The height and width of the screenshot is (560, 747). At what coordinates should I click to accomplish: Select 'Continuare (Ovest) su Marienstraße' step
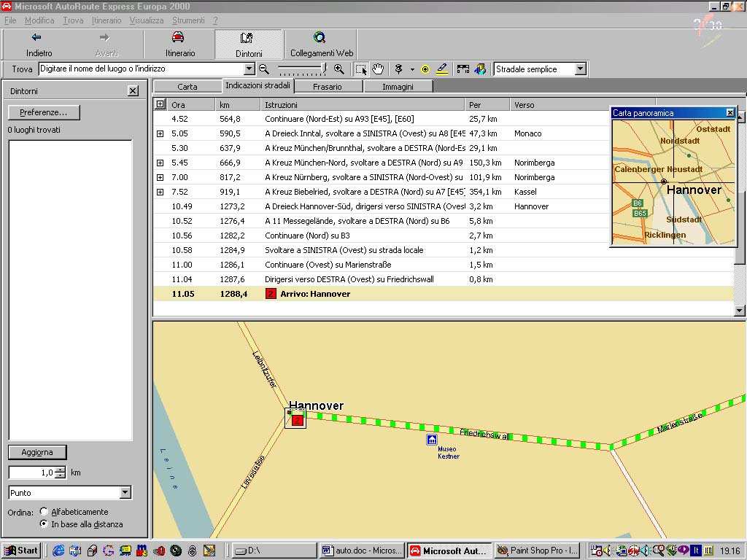point(443,265)
